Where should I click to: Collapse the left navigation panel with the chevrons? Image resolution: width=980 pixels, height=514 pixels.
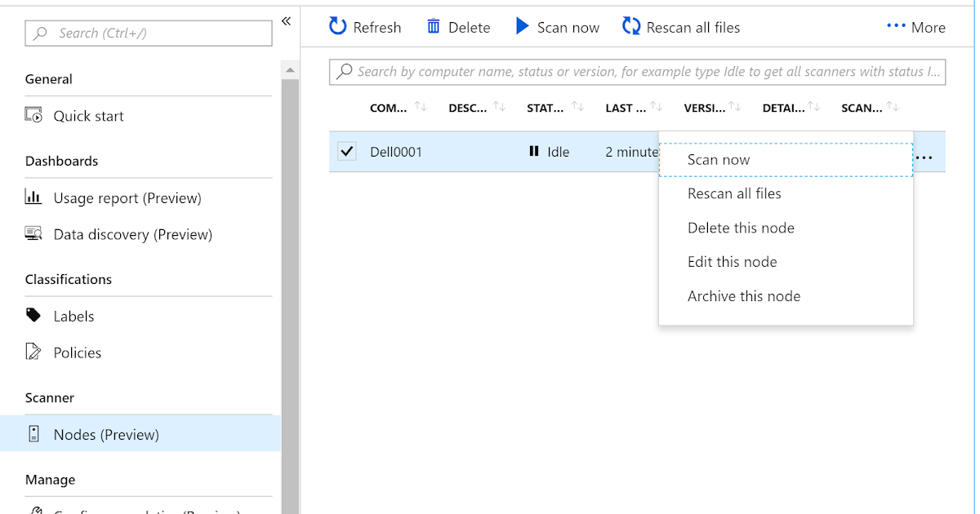pyautogui.click(x=287, y=21)
